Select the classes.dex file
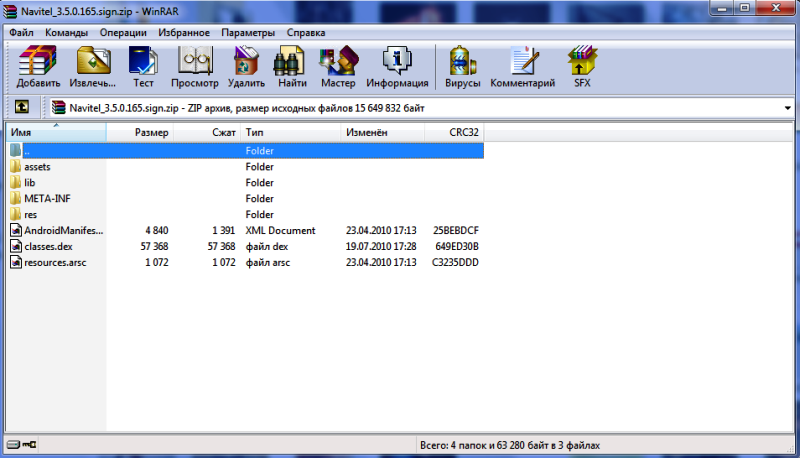This screenshot has width=800, height=458. pos(48,246)
